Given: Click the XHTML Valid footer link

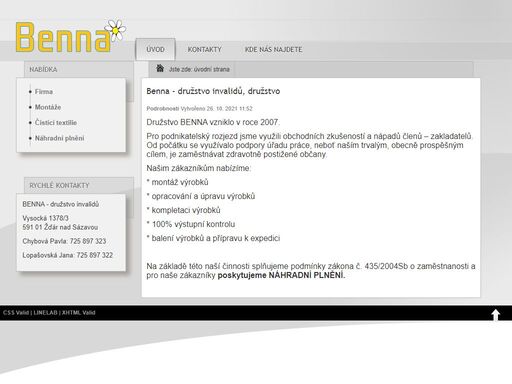Looking at the screenshot, I should click(x=78, y=313).
